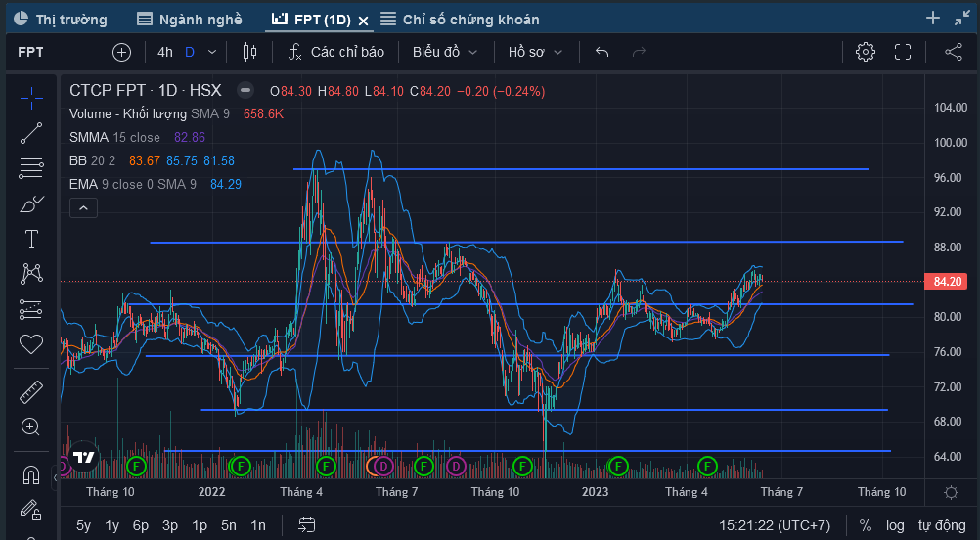Image resolution: width=980 pixels, height=540 pixels.
Task: Open Các chỉ báo indicators menu
Action: pos(335,53)
